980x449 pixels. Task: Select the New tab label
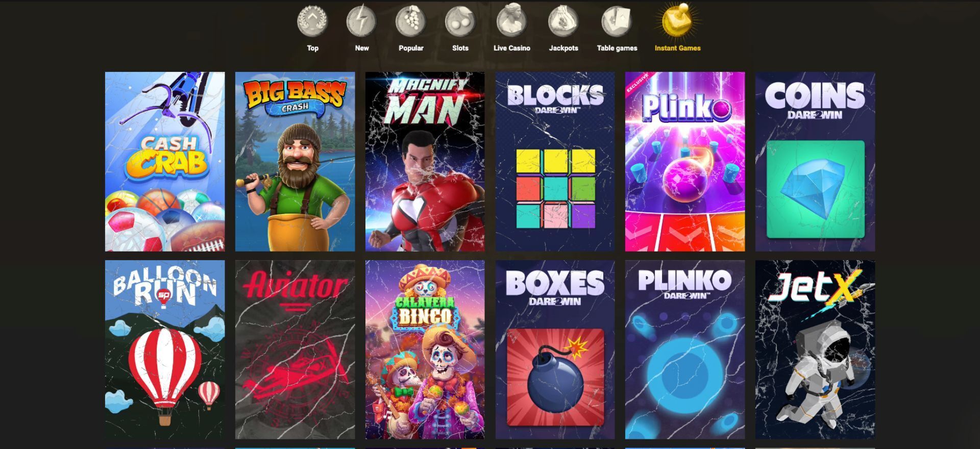point(361,48)
